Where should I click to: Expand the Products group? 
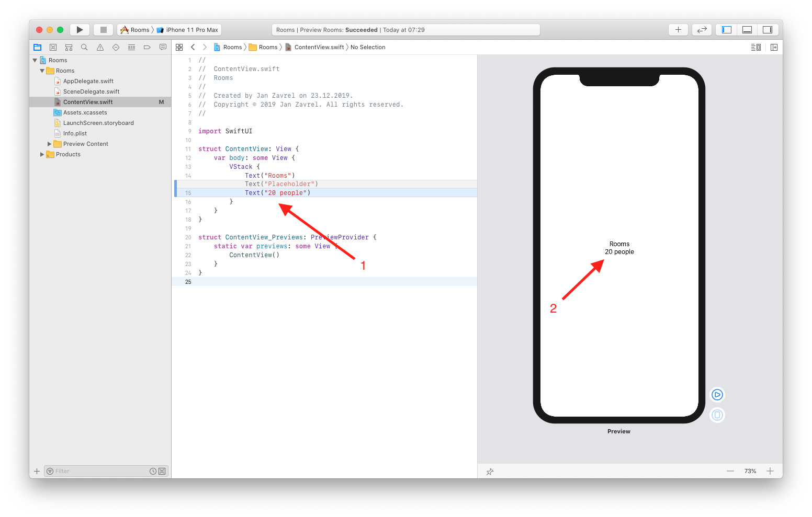pos(42,154)
